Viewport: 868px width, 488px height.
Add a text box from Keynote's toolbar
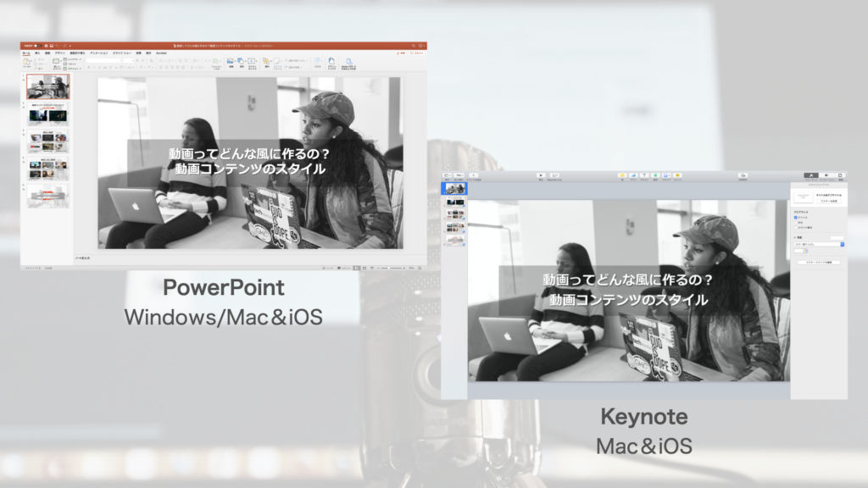point(644,175)
